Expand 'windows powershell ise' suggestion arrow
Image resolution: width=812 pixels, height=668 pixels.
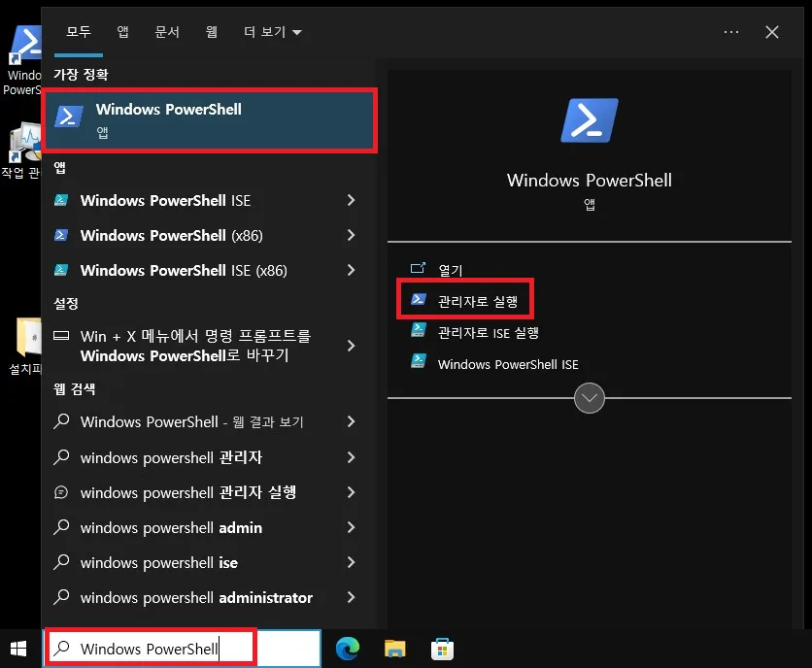[351, 562]
